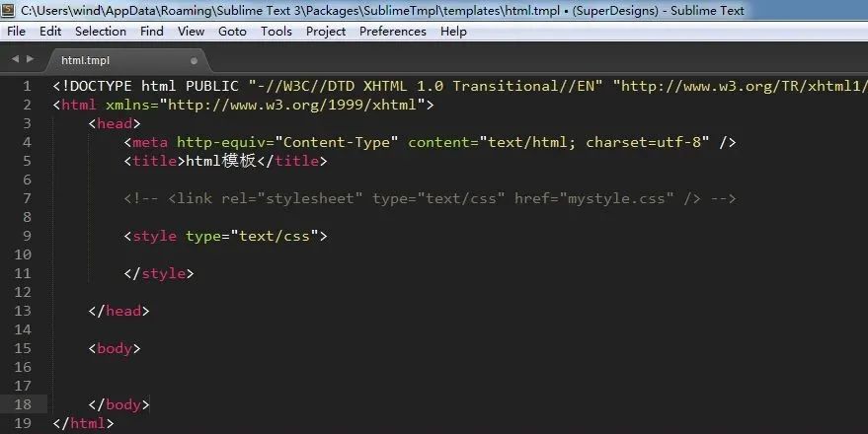The height and width of the screenshot is (434, 868).
Task: Open the Tools menu
Action: (276, 32)
